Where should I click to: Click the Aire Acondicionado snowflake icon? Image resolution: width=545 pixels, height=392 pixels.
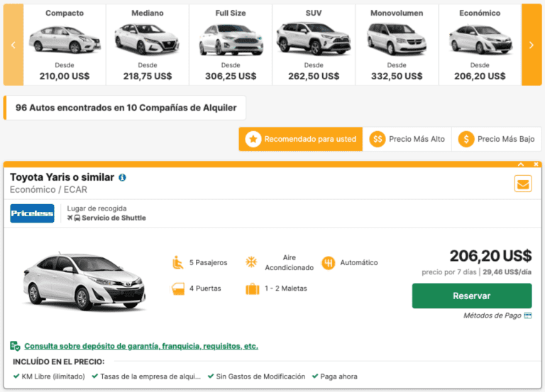[x=251, y=262]
